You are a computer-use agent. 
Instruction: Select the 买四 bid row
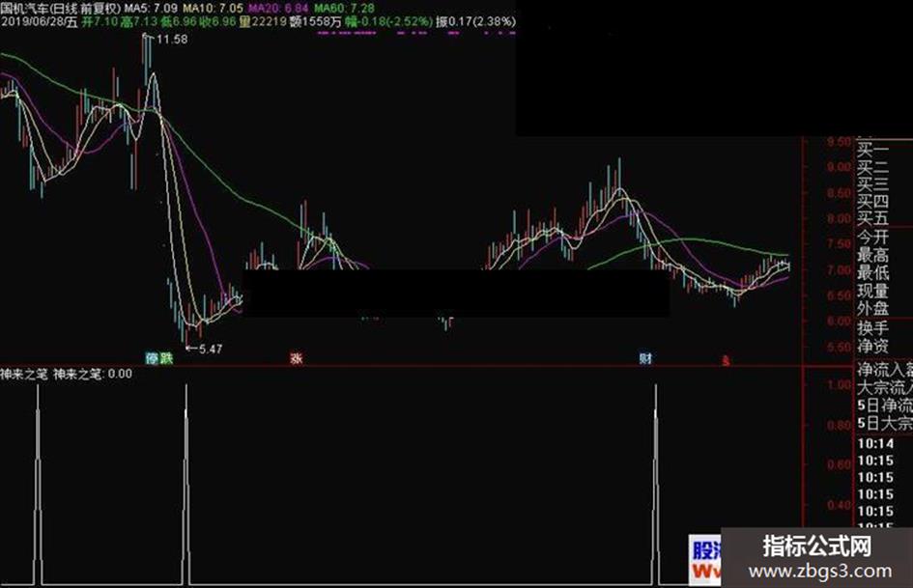tap(872, 202)
